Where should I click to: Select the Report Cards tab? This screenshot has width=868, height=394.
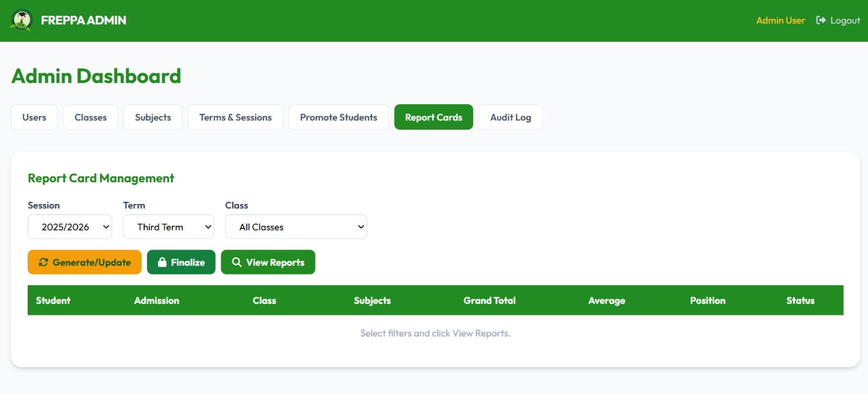pos(433,117)
